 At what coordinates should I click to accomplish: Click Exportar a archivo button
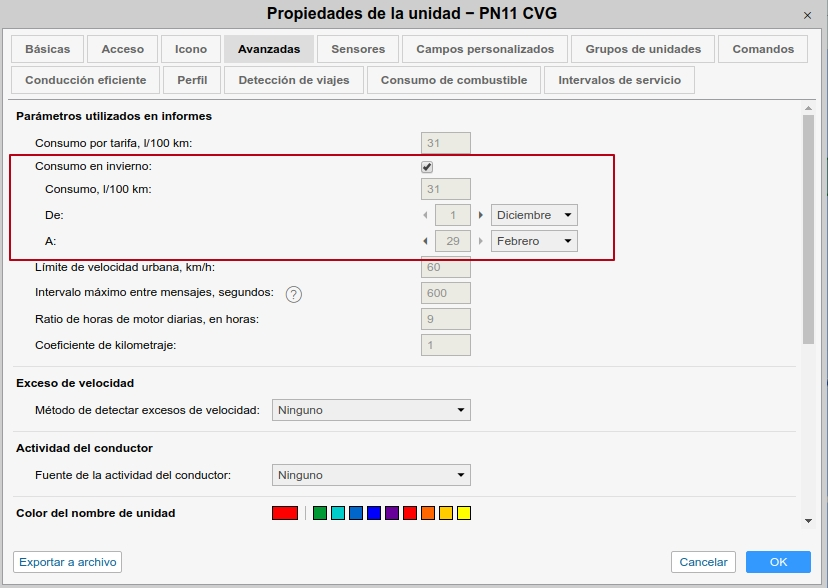point(68,562)
